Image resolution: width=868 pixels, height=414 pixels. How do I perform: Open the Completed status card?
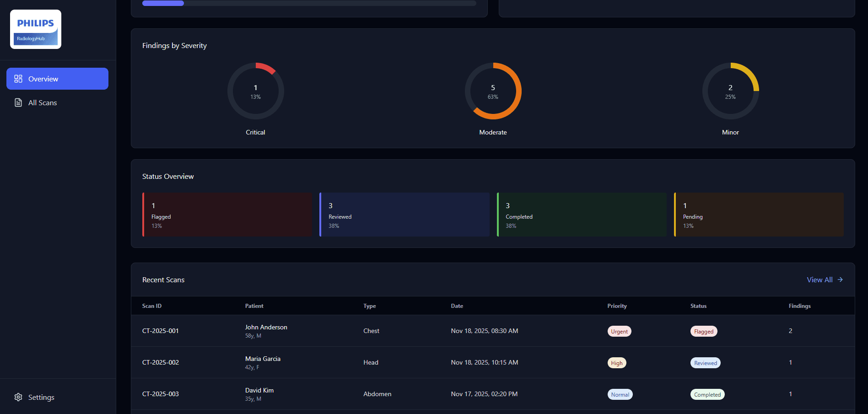[582, 215]
